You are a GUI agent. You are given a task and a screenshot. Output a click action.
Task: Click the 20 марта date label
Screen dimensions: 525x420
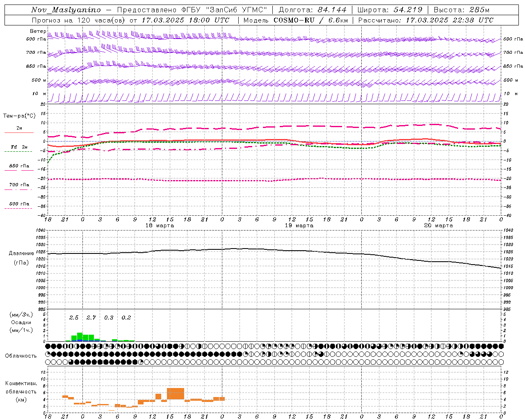[x=438, y=226]
